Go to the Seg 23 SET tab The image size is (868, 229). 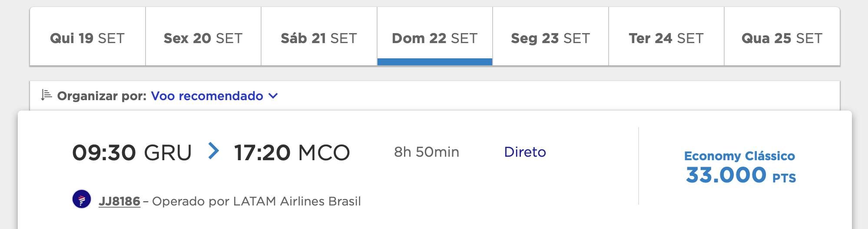[x=550, y=37]
